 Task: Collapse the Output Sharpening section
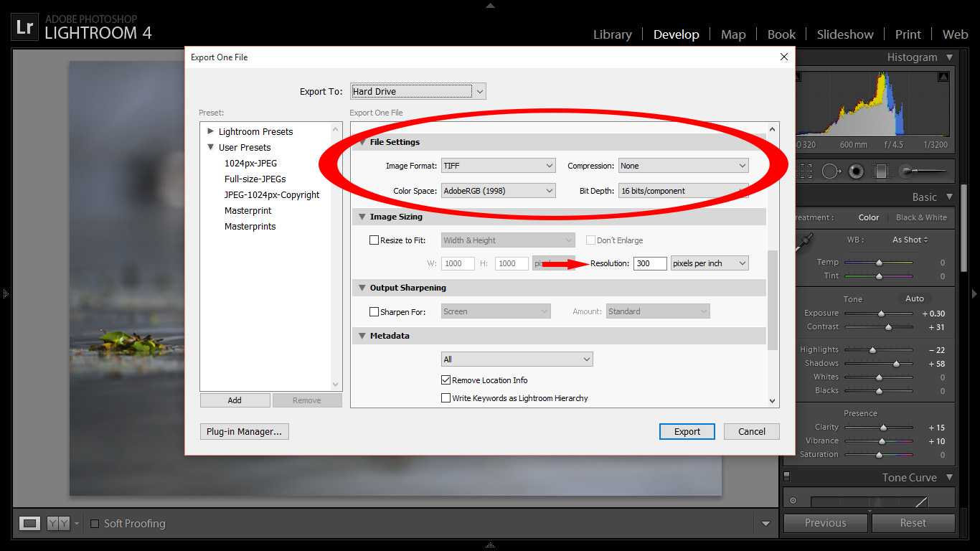point(362,288)
